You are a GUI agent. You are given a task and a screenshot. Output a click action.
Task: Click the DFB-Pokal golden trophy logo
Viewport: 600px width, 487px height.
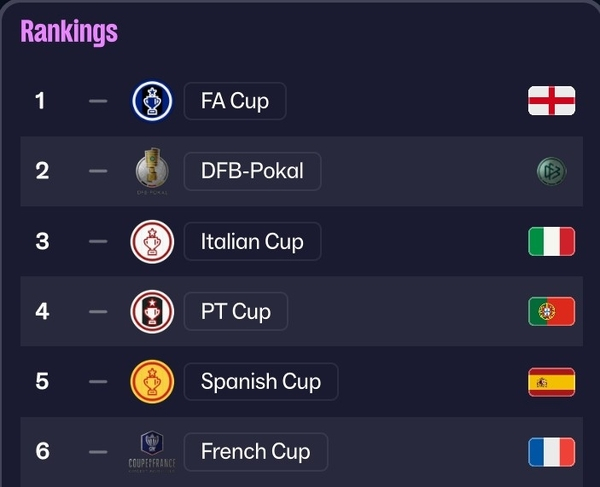pyautogui.click(x=153, y=171)
